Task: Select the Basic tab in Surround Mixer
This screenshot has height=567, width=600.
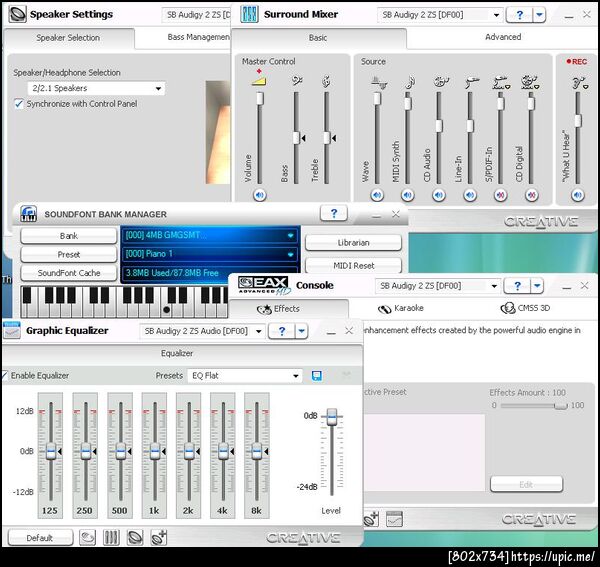Action: pos(318,38)
